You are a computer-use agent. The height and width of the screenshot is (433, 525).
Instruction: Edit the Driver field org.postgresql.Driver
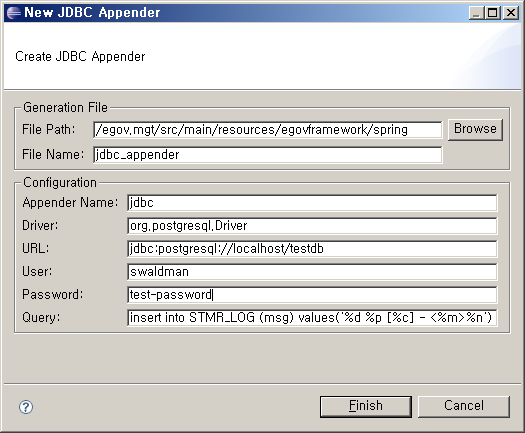click(x=312, y=226)
